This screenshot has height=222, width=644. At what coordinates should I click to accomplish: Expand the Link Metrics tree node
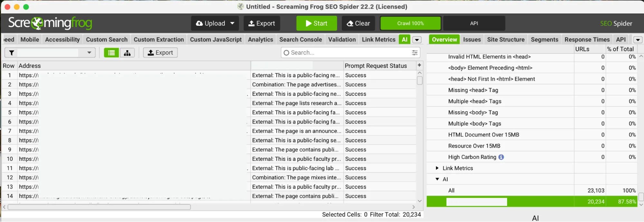pos(437,168)
